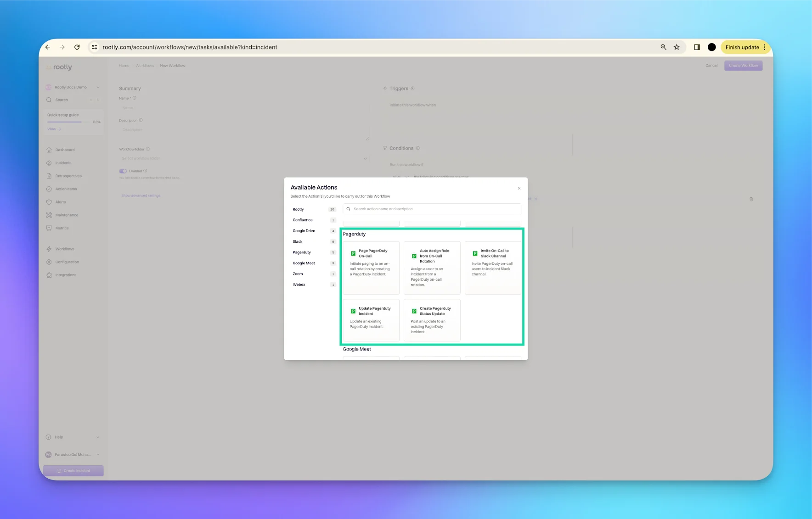The height and width of the screenshot is (519, 812).
Task: Click PagerDuty icon on Page PagerDuty On-Call
Action: pos(353,253)
